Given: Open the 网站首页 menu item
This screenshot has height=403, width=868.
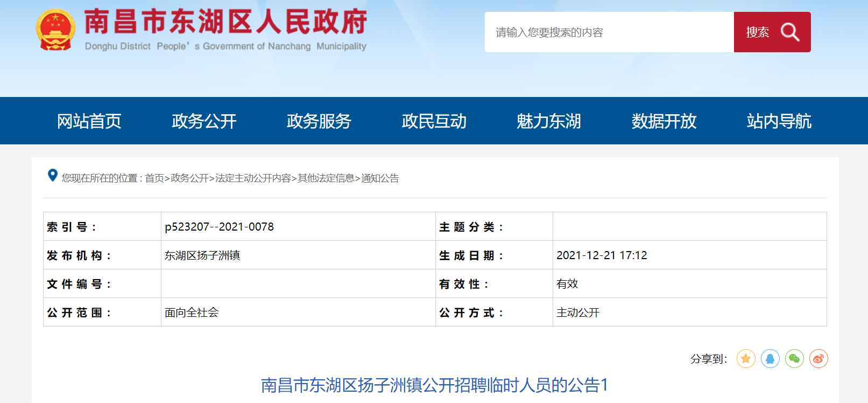Looking at the screenshot, I should click(89, 121).
